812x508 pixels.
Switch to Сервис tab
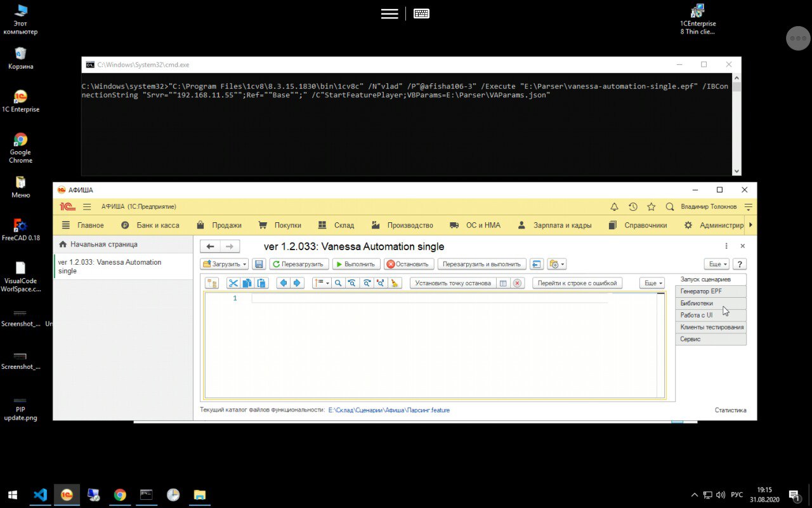[710, 339]
